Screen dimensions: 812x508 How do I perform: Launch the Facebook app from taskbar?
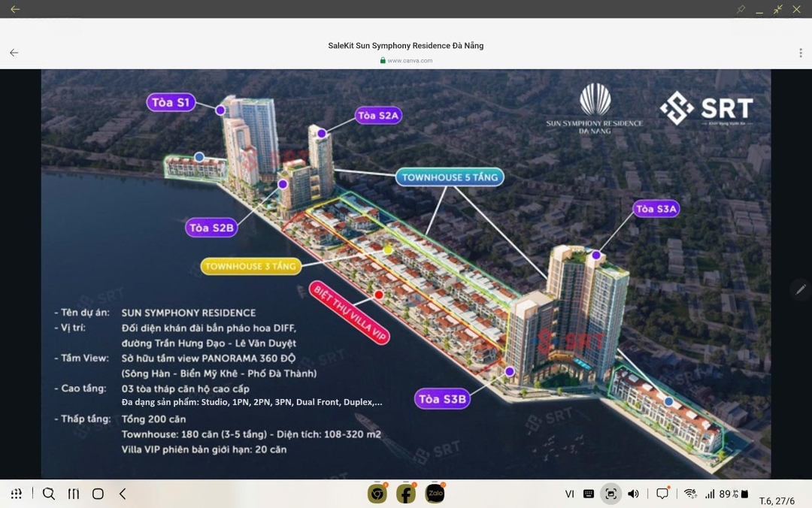(406, 494)
